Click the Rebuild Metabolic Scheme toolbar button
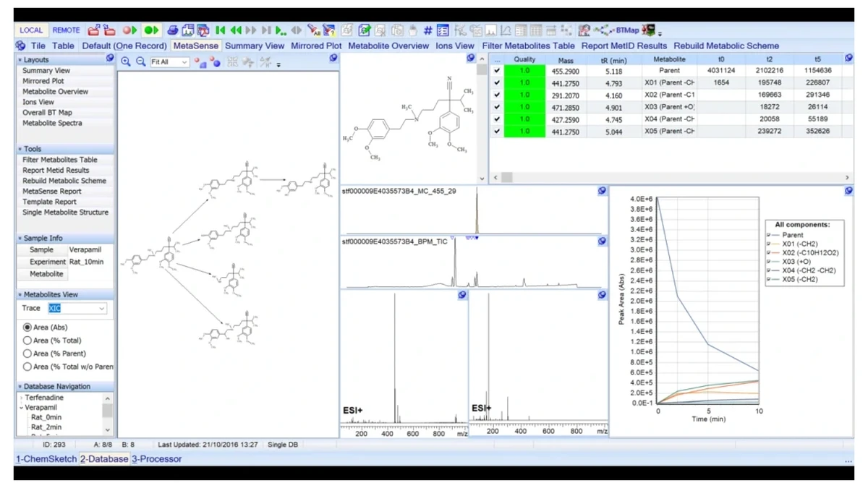Viewport: 868px width, 488px height. coord(726,46)
